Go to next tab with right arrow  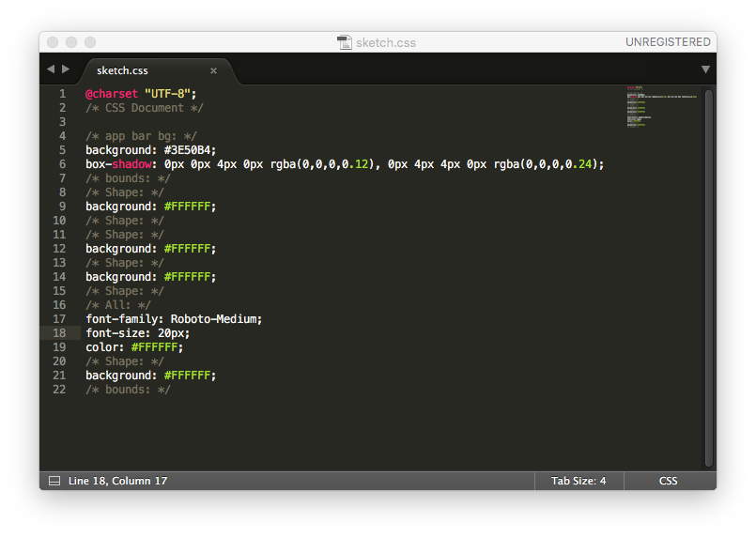click(x=66, y=69)
